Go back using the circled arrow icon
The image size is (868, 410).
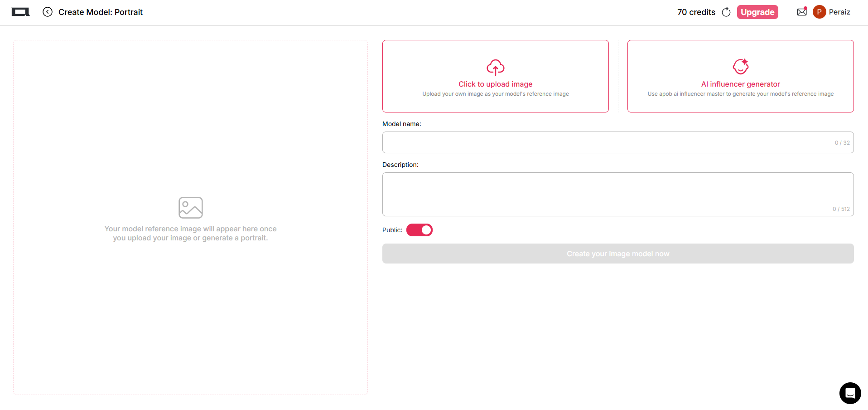coord(48,12)
